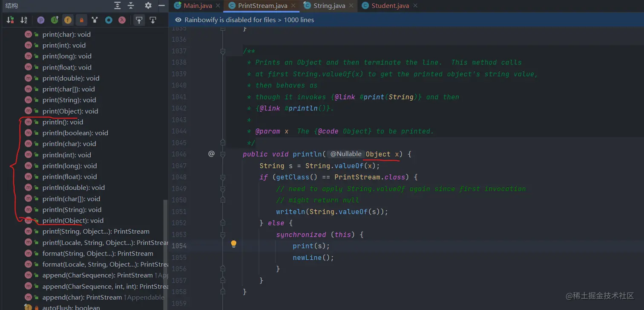Close the Main.java tab

click(x=218, y=6)
